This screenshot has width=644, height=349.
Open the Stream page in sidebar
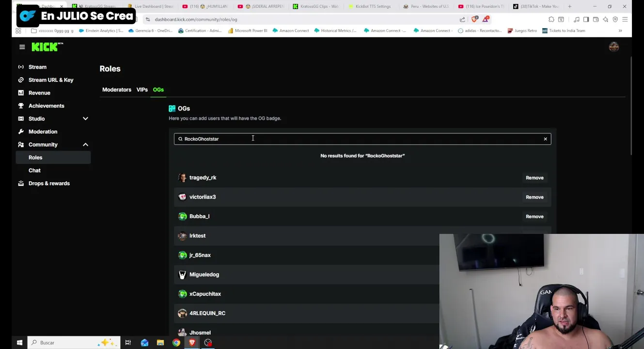point(37,67)
